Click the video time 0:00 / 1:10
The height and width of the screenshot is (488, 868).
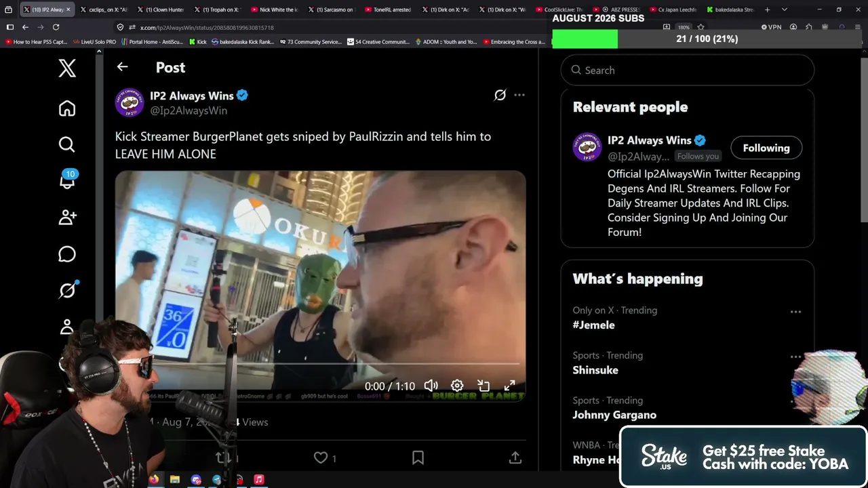click(x=390, y=386)
